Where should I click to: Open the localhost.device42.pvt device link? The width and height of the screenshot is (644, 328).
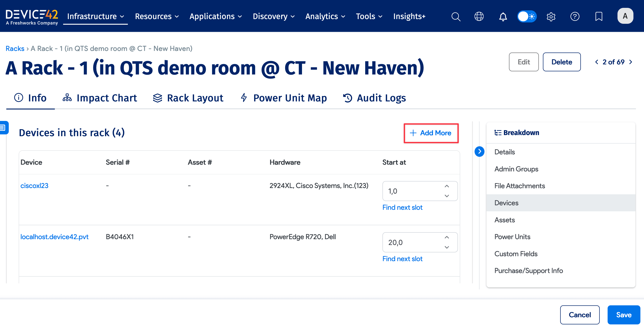coord(54,237)
